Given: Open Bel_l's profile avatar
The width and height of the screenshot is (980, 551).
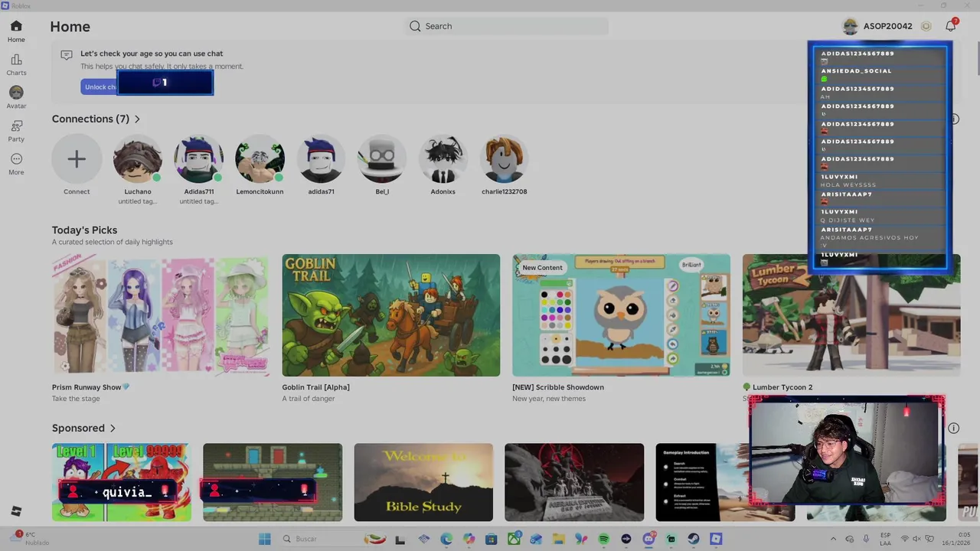Looking at the screenshot, I should pyautogui.click(x=382, y=159).
